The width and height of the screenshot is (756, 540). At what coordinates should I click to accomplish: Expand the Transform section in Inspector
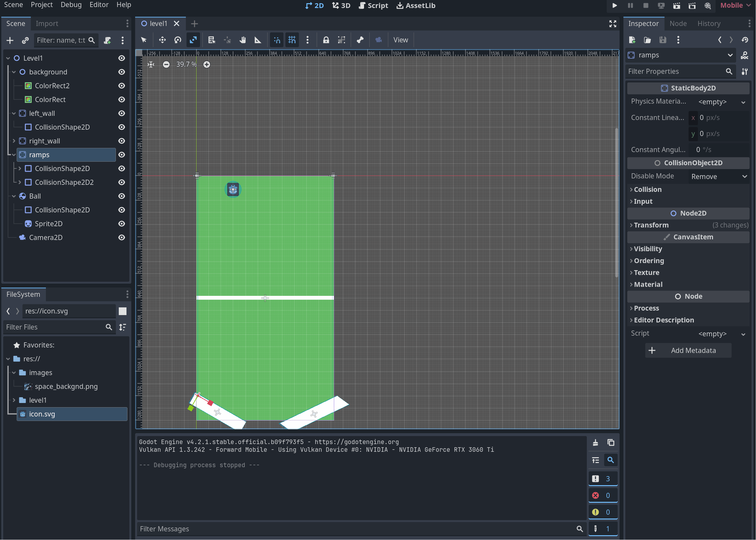click(x=651, y=224)
